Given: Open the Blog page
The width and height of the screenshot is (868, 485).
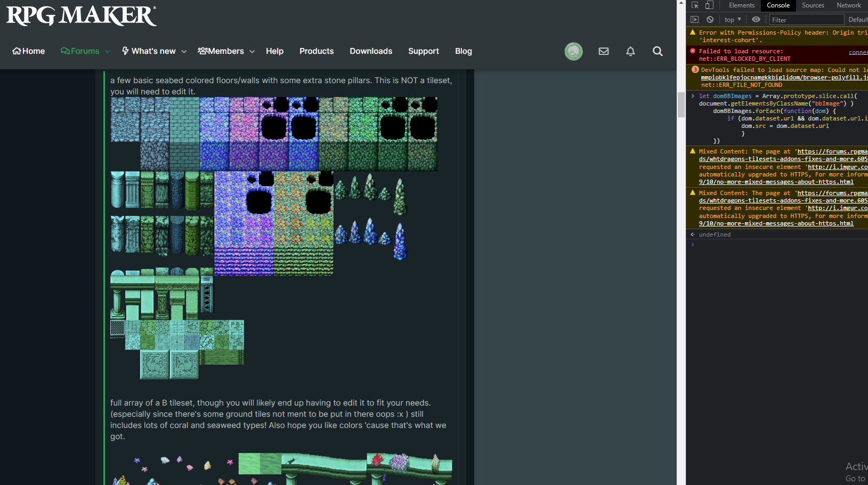Looking at the screenshot, I should [464, 51].
